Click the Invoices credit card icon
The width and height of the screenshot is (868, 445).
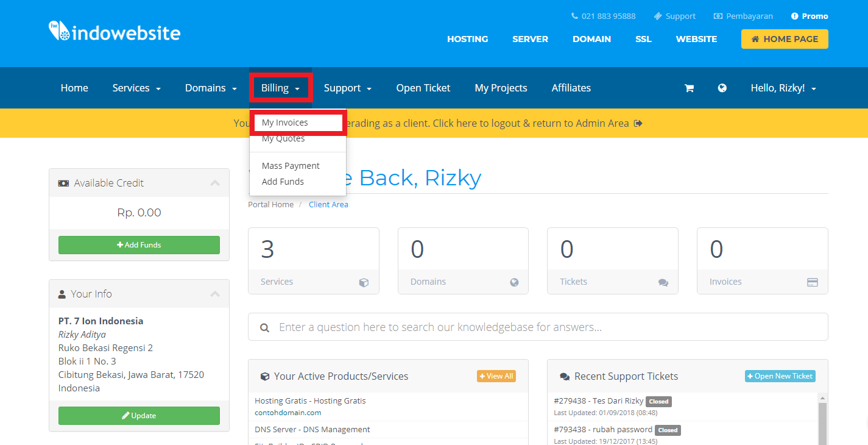[x=812, y=282]
